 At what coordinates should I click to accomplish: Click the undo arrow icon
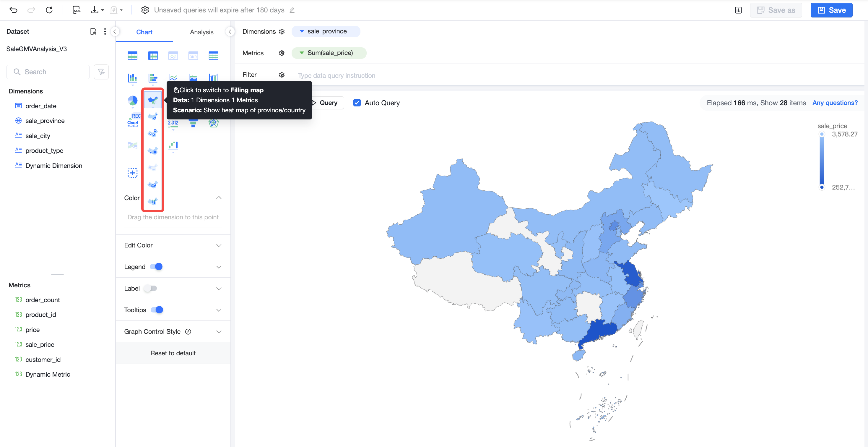(14, 10)
